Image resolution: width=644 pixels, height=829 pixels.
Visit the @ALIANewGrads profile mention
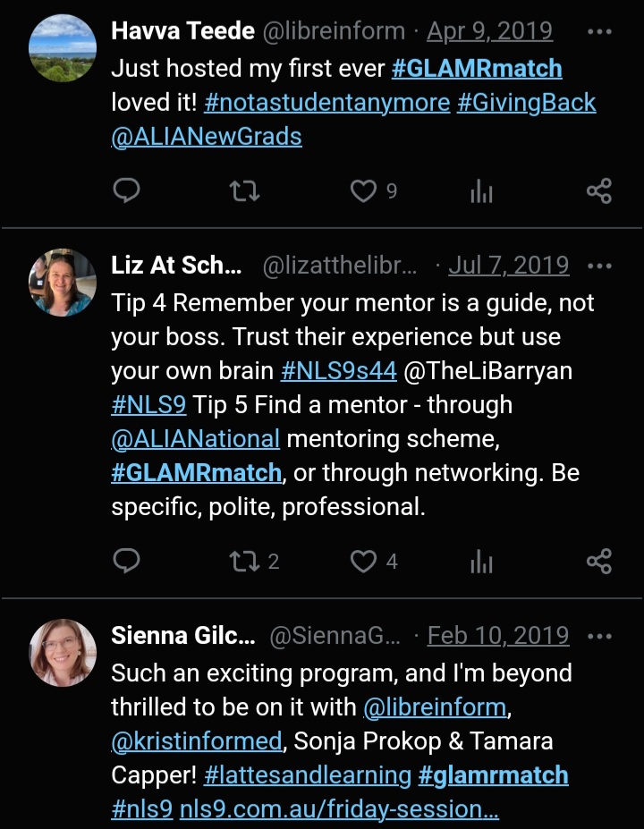207,137
